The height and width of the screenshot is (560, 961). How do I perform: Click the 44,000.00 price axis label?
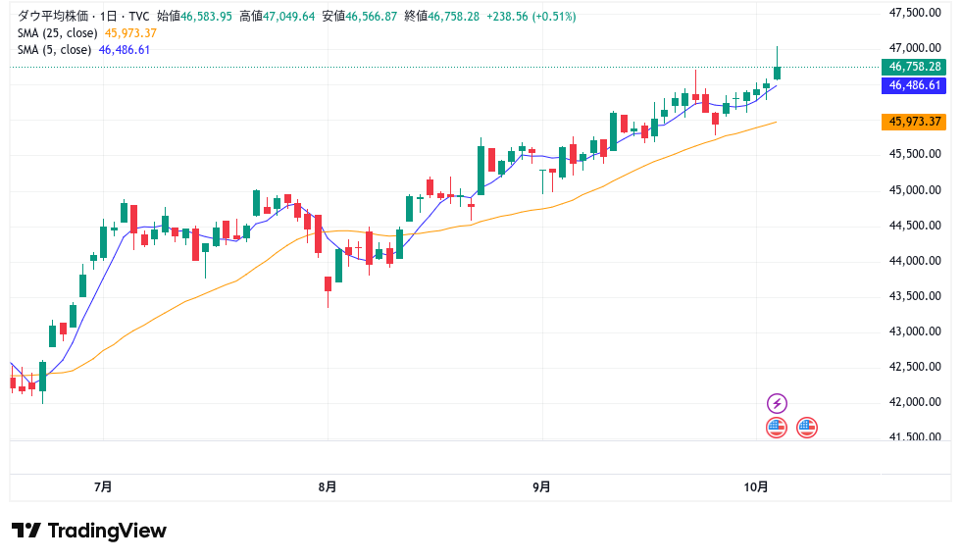coord(914,261)
